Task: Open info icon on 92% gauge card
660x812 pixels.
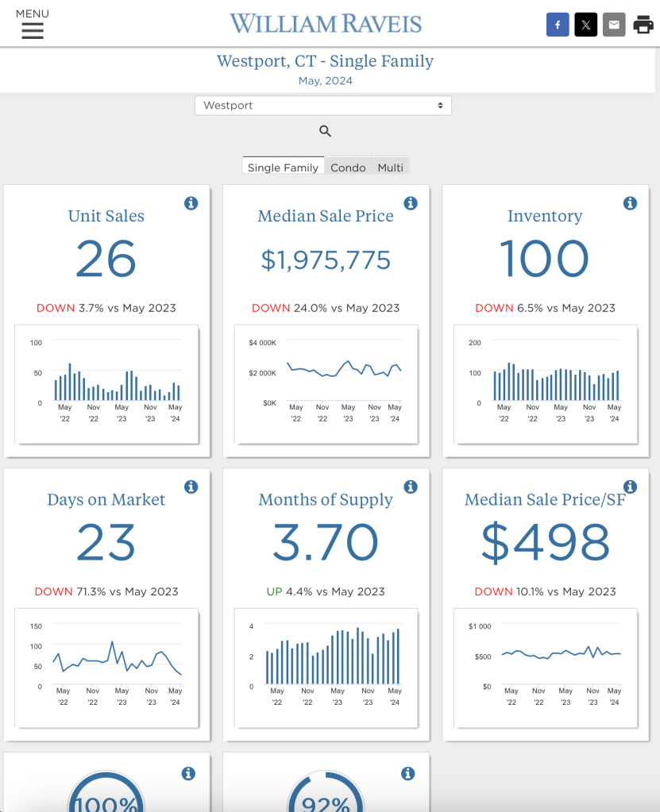Action: 407,774
